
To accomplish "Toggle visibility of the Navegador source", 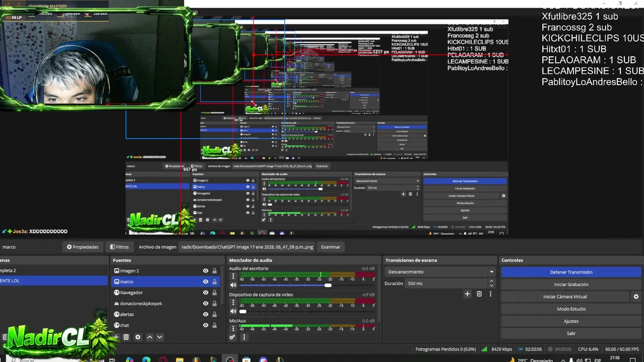I will 205,292.
